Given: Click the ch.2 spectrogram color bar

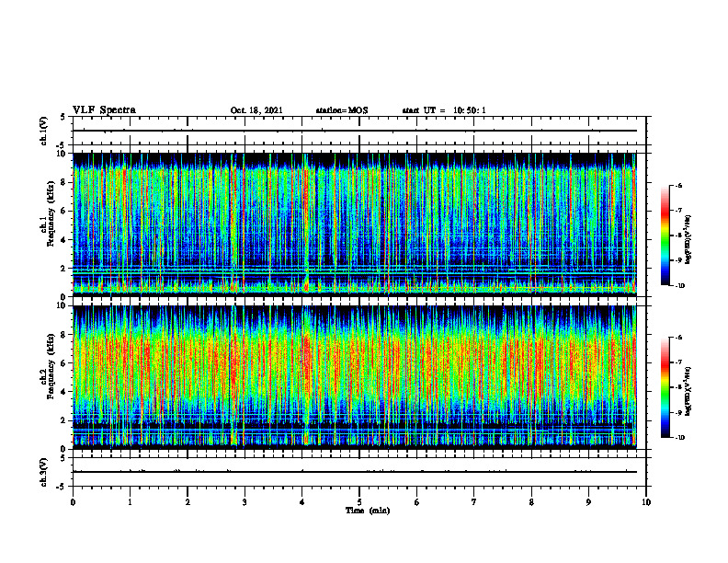Looking at the screenshot, I should tap(665, 387).
